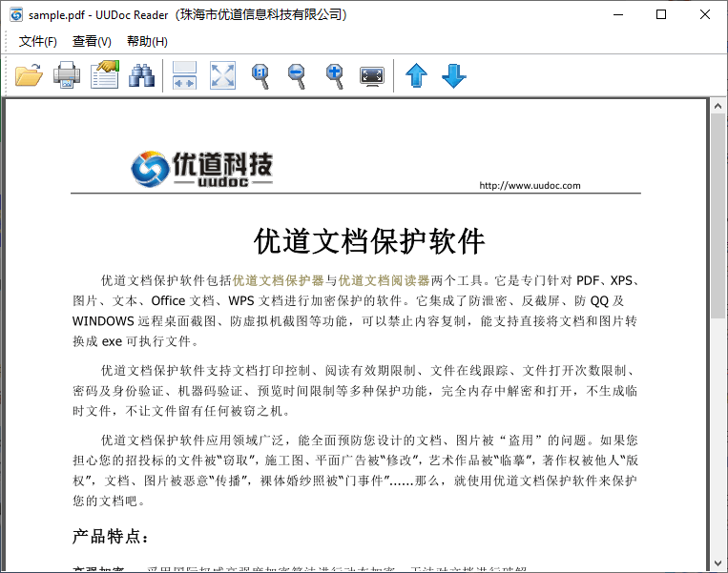
Task: Set actual size with the 1:1 magnifier icon
Action: pos(260,76)
